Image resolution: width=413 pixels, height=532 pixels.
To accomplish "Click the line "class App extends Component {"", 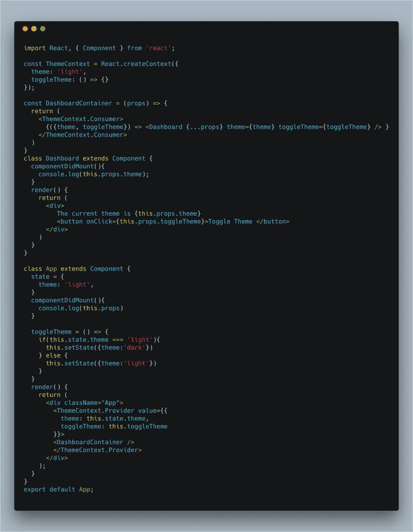I will pos(77,269).
